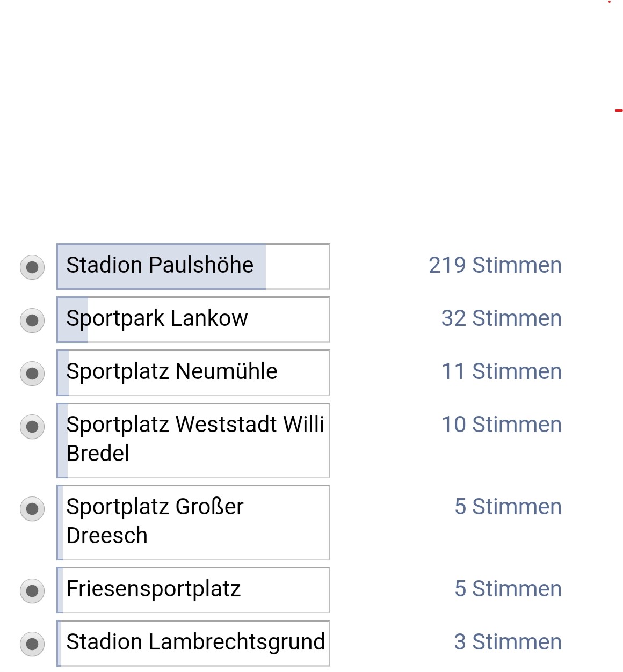View voters behind 5 Stimmen for Friesensportplatz
The height and width of the screenshot is (672, 623).
(508, 588)
